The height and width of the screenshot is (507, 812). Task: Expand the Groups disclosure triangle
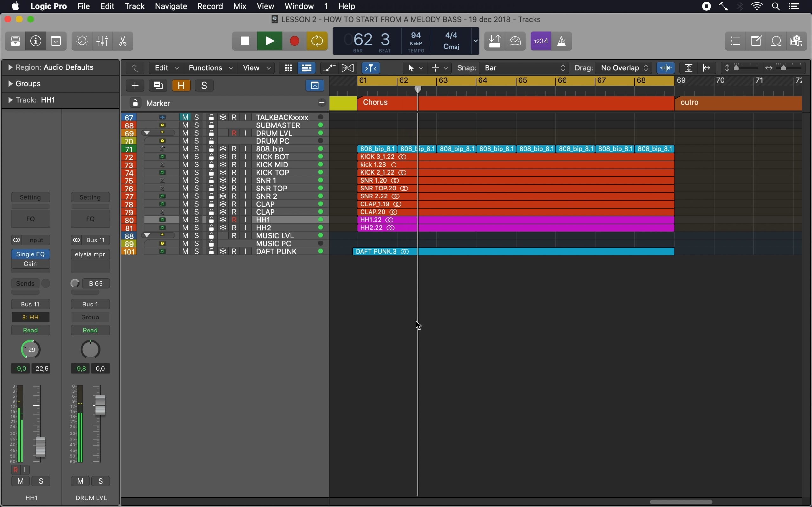10,83
